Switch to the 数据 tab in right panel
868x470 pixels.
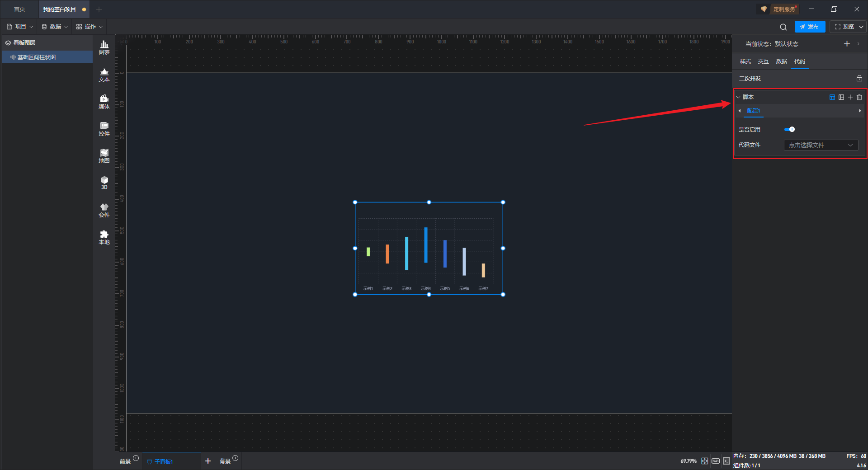(x=781, y=61)
